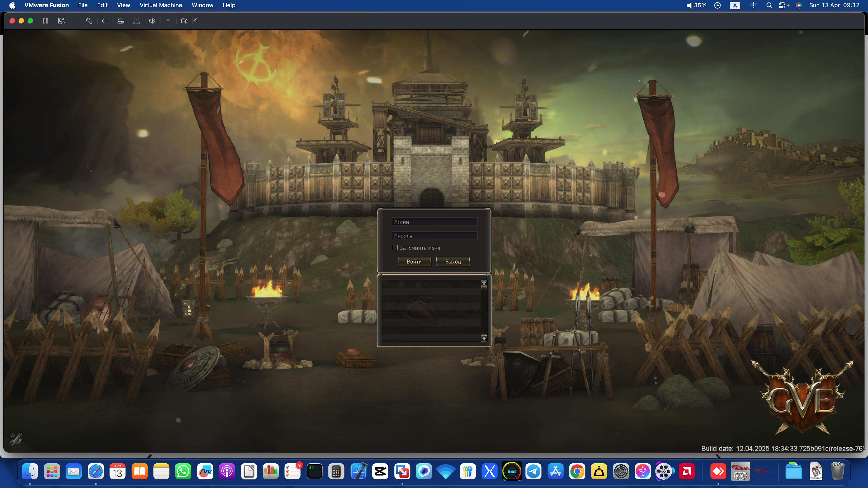The height and width of the screenshot is (488, 868).
Task: Pause the virtual machine from the toolbar
Action: tap(45, 21)
